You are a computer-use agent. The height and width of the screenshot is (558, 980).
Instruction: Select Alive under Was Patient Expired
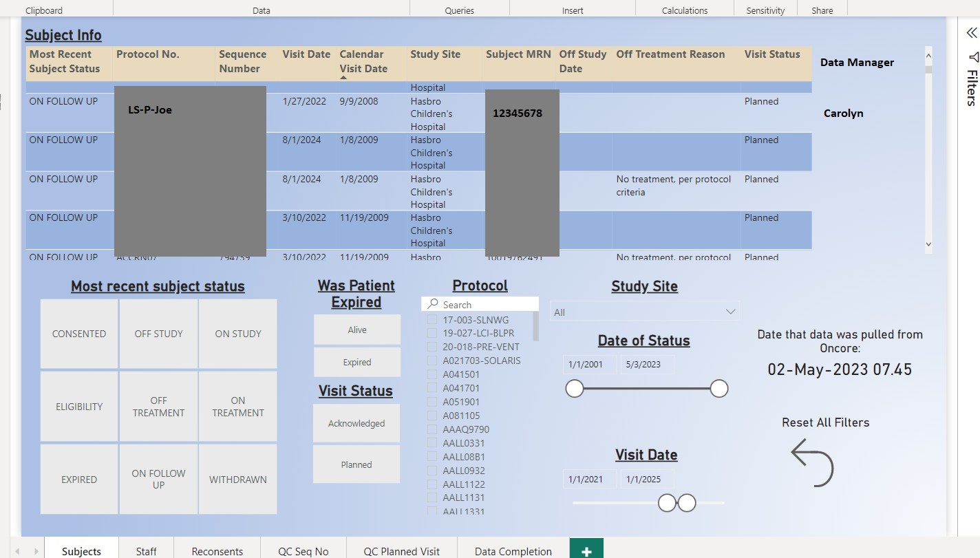click(x=357, y=330)
